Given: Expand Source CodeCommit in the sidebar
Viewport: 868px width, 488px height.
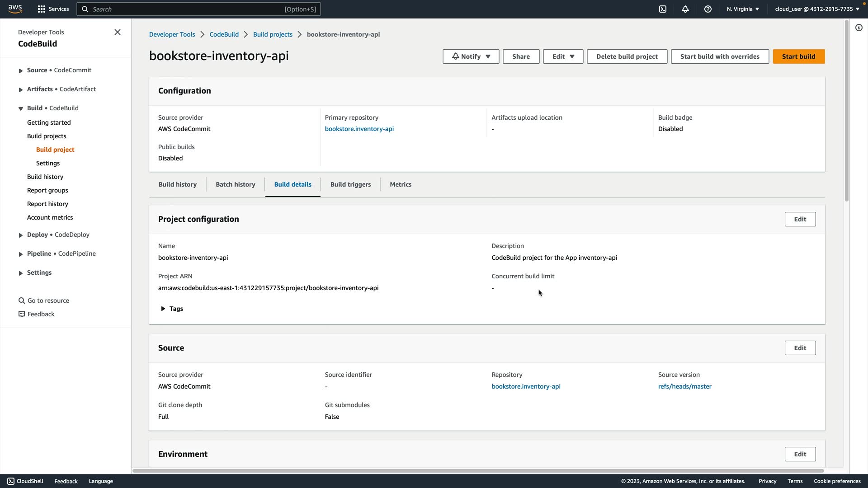Looking at the screenshot, I should (21, 70).
